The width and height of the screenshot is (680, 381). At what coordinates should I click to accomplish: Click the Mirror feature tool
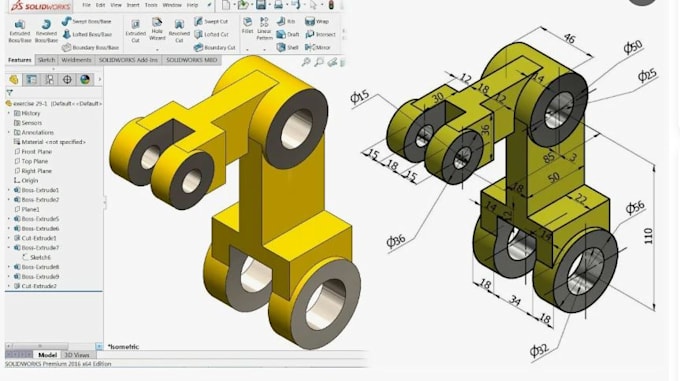point(318,47)
